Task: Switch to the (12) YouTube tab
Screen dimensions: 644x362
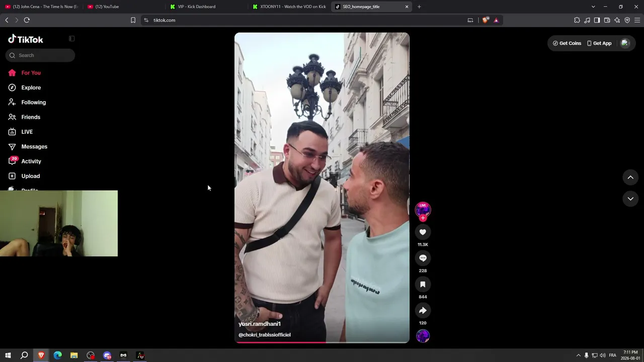Action: pos(124,7)
